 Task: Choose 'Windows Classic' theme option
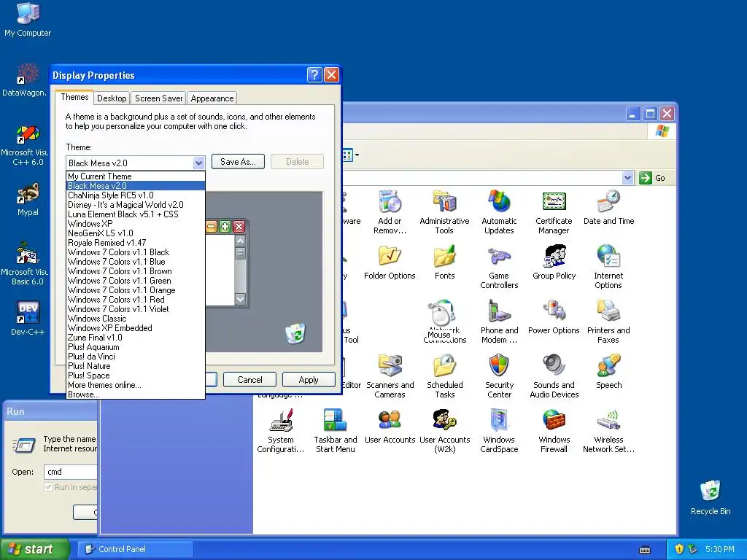(135, 319)
